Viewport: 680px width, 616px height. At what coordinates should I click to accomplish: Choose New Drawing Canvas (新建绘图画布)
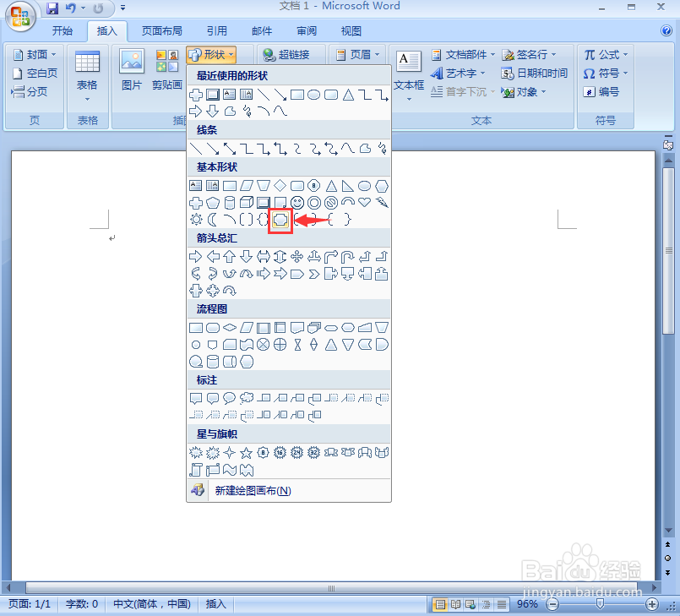tap(289, 491)
